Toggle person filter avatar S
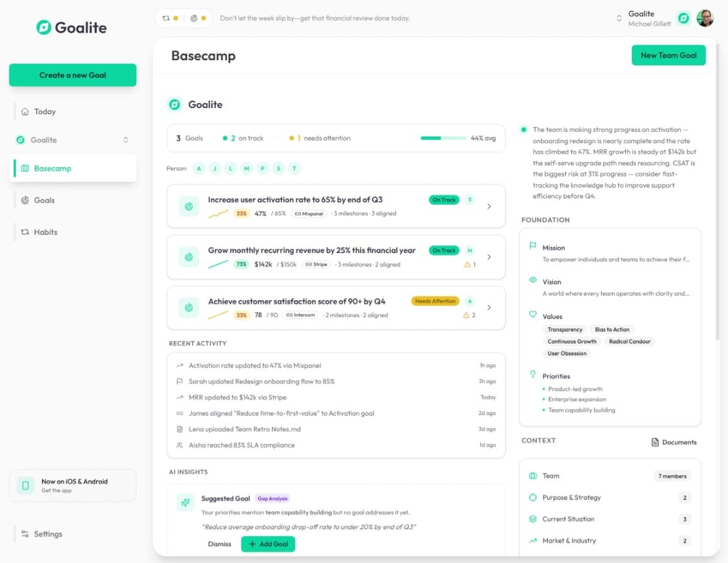Screen dimensions: 728x563 point(278,168)
